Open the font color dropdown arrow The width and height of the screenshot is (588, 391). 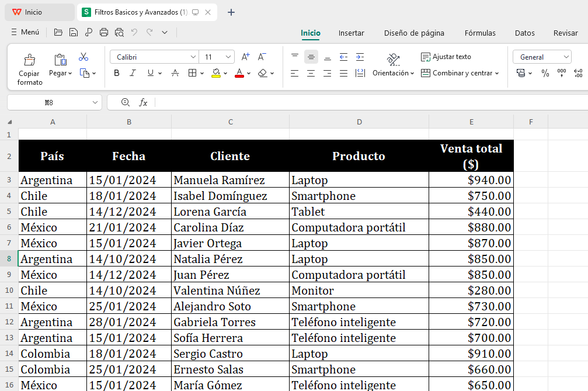coord(249,73)
